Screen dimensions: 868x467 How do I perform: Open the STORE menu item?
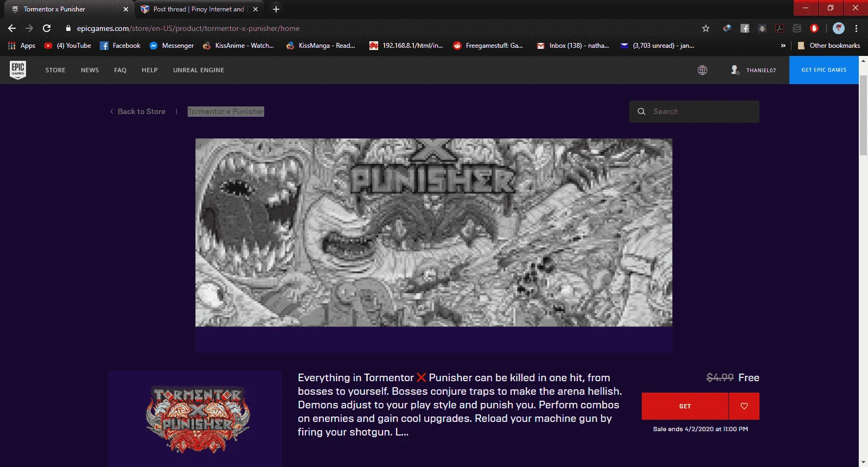(x=55, y=70)
